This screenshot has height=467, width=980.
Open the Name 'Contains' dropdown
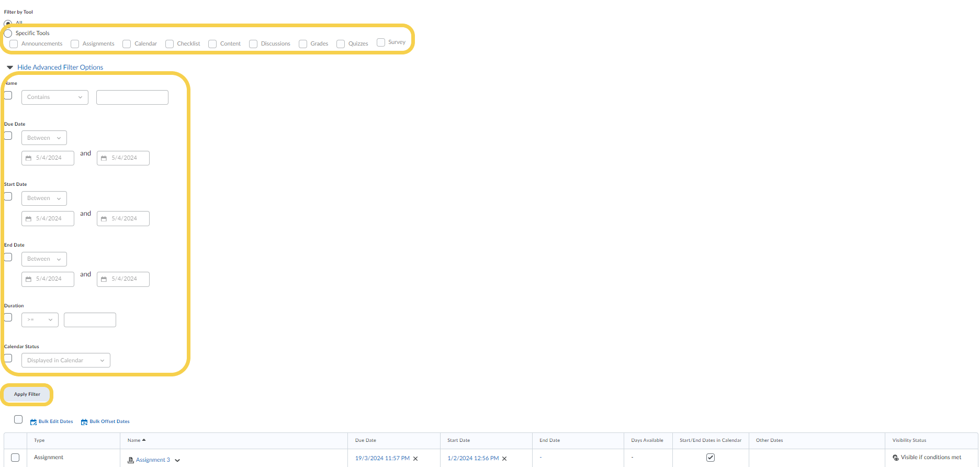pyautogui.click(x=54, y=97)
